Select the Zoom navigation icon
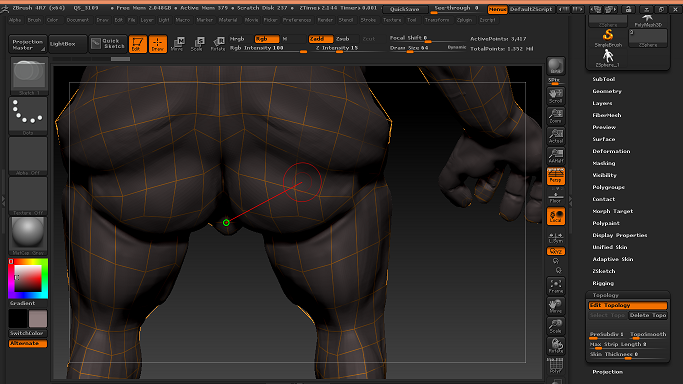683x384 pixels. tap(556, 116)
